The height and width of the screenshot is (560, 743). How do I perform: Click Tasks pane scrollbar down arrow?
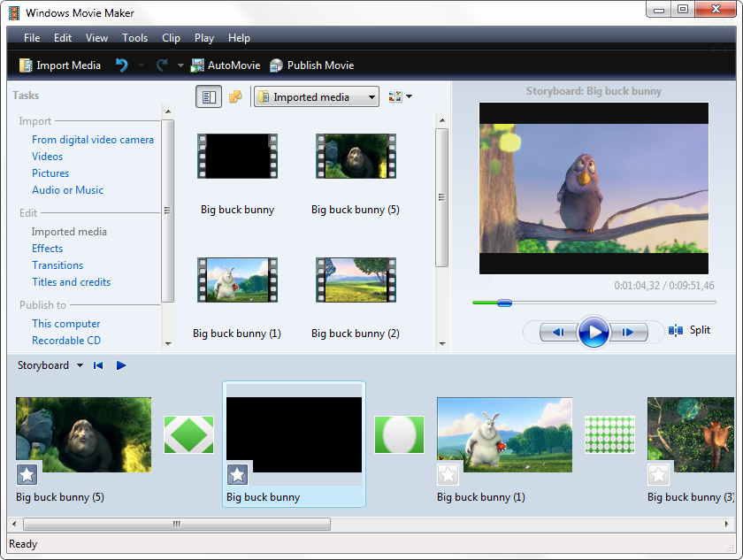click(x=168, y=344)
